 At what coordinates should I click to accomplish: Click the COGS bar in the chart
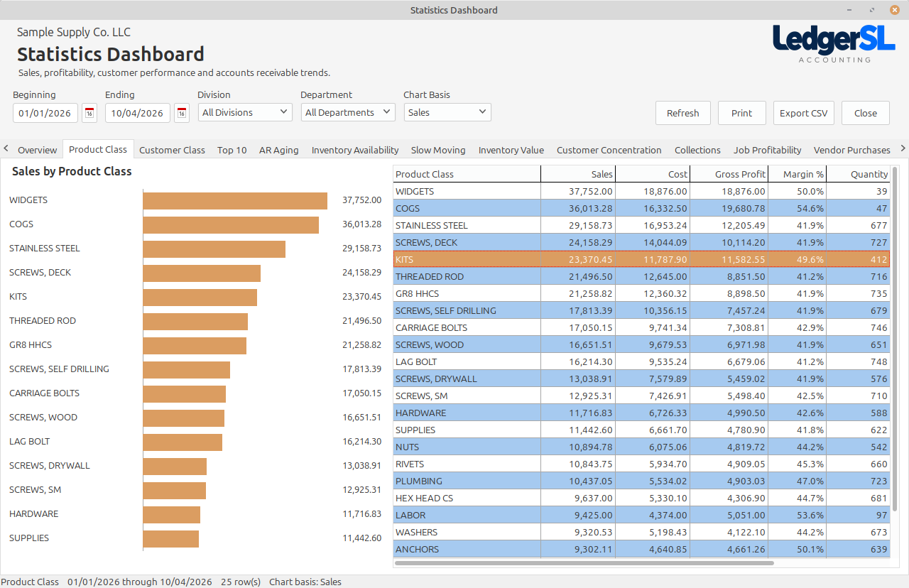(231, 224)
